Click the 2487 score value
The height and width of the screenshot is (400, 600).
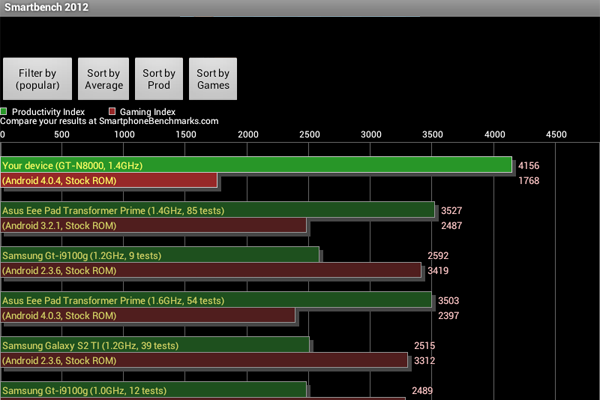pos(452,225)
